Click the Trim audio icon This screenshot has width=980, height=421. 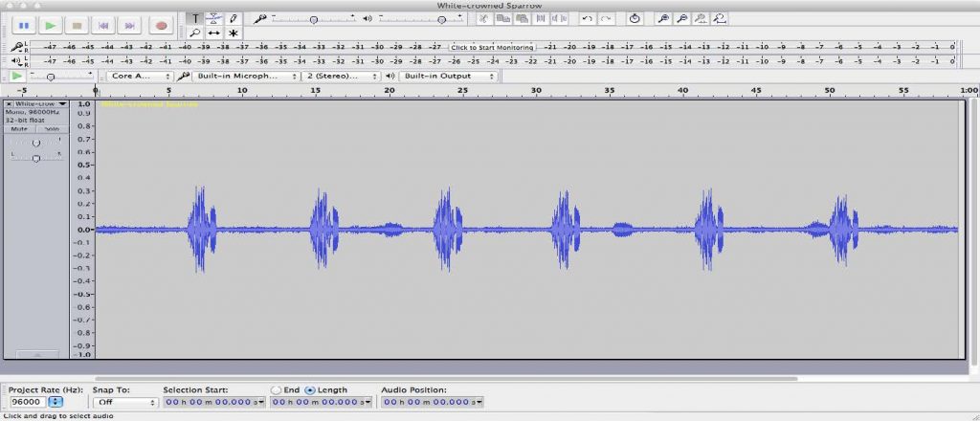click(x=541, y=19)
